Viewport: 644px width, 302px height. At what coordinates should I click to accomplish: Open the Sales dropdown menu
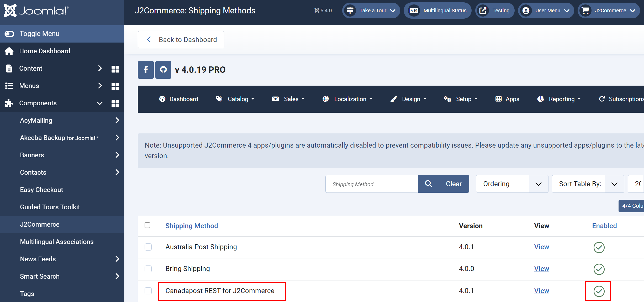coord(288,99)
